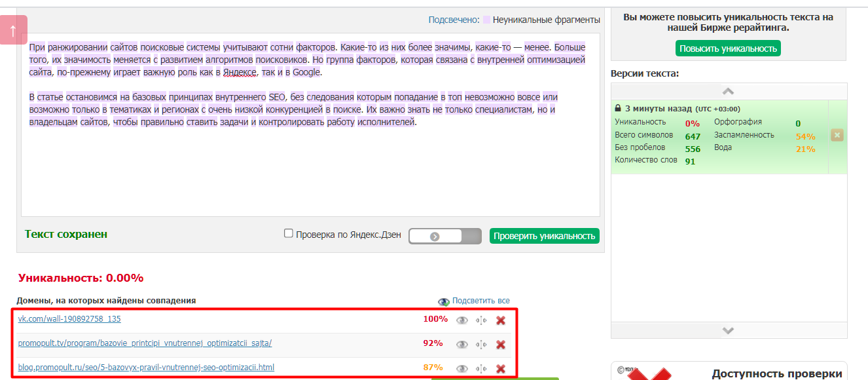868x380 pixels.
Task: Click the scroll-to-top arrow icon
Action: (x=12, y=31)
